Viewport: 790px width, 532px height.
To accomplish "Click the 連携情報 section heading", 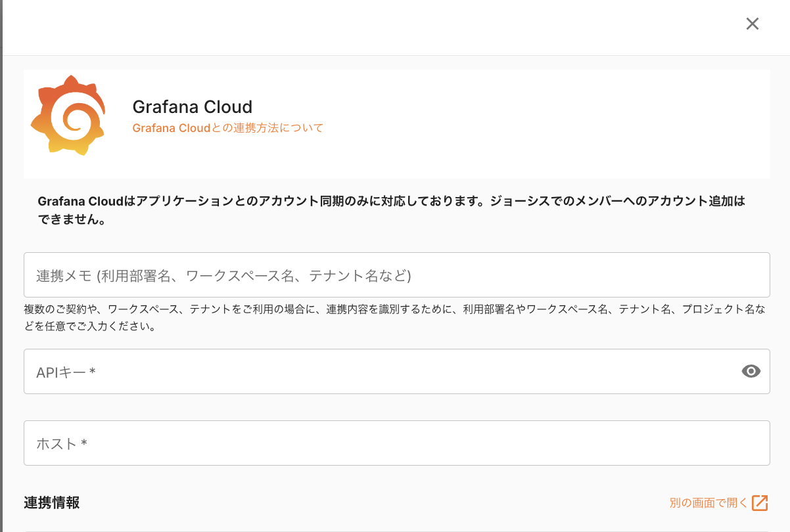I will [52, 503].
